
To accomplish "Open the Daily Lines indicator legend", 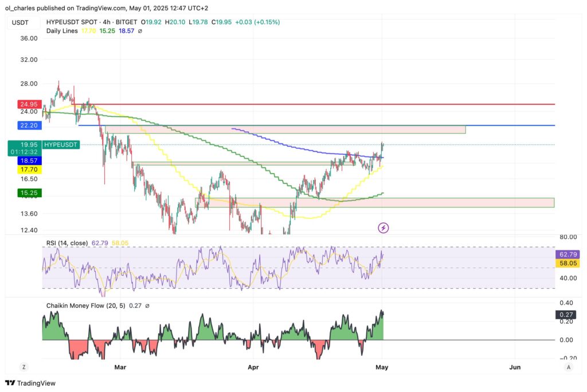I will click(x=63, y=30).
